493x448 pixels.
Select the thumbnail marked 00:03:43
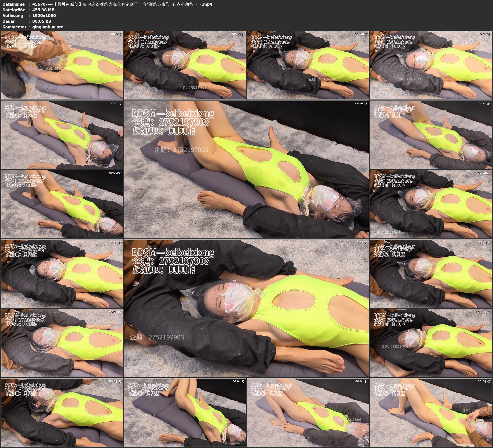click(x=431, y=343)
